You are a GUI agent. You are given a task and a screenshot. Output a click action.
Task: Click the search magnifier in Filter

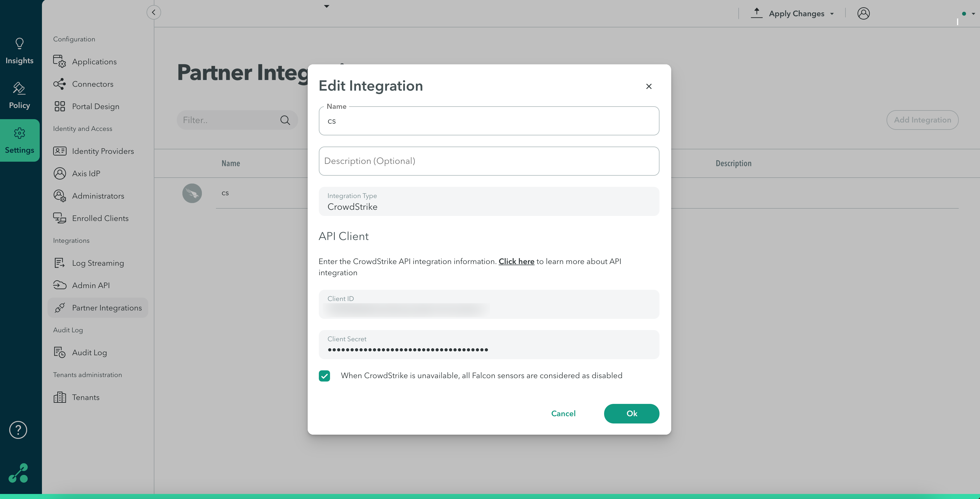point(285,120)
